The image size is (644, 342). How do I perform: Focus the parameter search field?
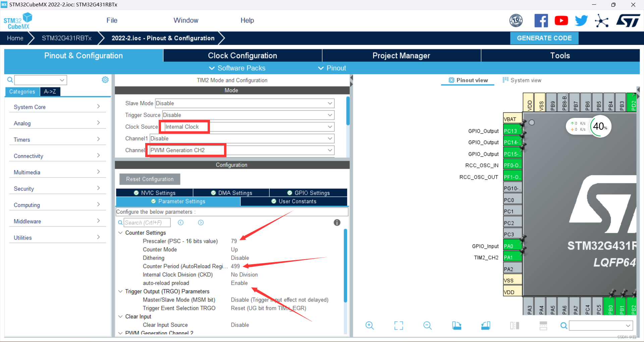click(x=147, y=222)
